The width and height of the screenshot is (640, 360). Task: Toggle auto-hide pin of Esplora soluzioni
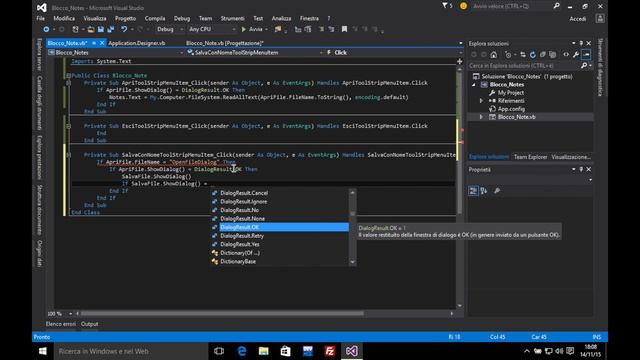pyautogui.click(x=581, y=43)
